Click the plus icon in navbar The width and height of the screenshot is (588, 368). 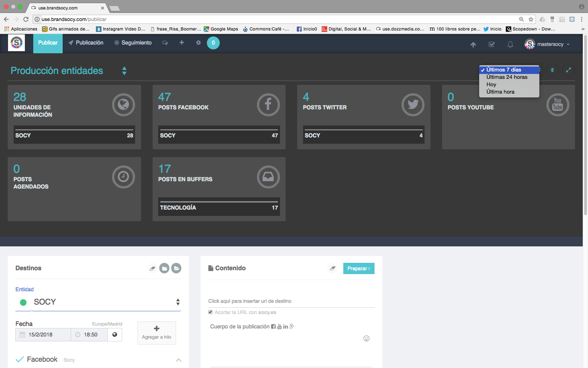coord(182,42)
